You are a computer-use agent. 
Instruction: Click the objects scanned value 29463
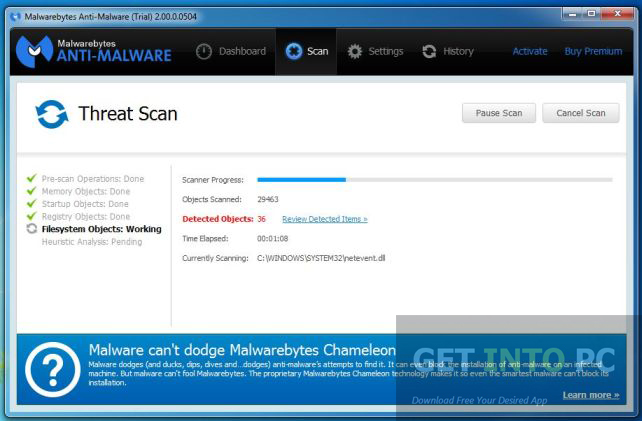(x=268, y=199)
